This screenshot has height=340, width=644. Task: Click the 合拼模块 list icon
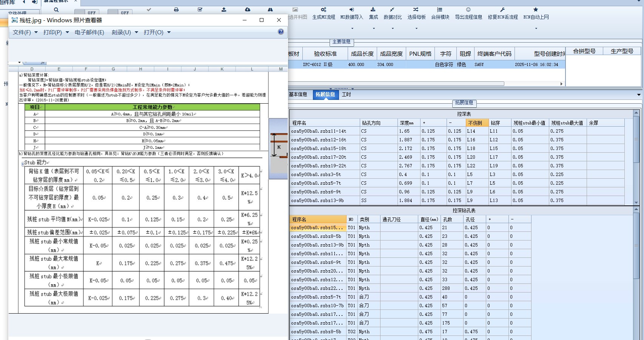pyautogui.click(x=440, y=9)
